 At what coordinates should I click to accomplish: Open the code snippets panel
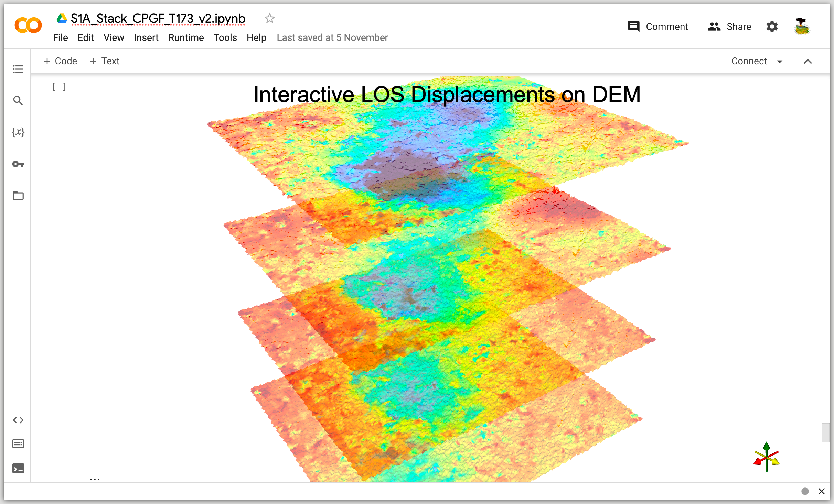[x=18, y=420]
